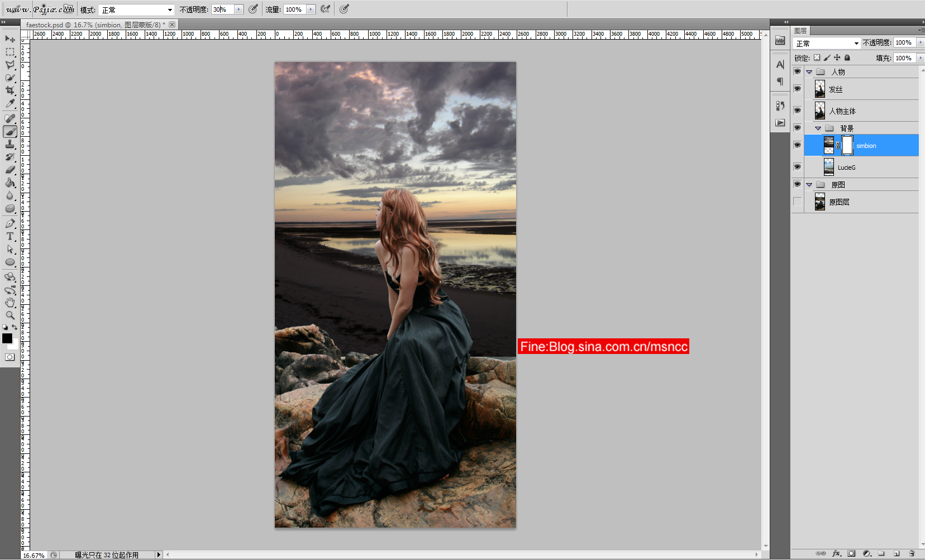Hide the 人物主体 layer
This screenshot has width=925, height=560.
797,111
